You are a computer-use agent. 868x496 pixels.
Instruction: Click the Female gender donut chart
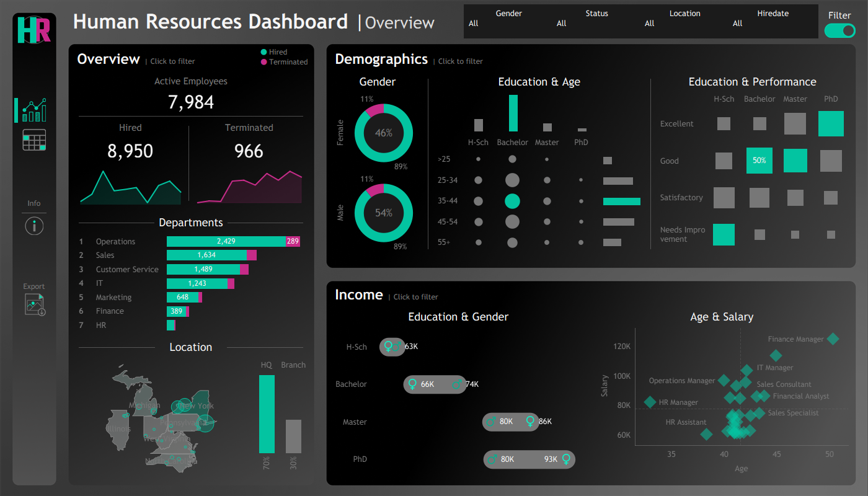pos(384,133)
